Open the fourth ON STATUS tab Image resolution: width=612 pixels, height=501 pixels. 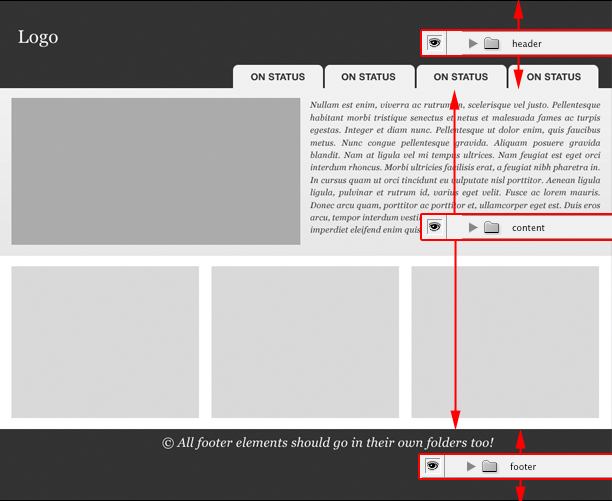point(553,77)
